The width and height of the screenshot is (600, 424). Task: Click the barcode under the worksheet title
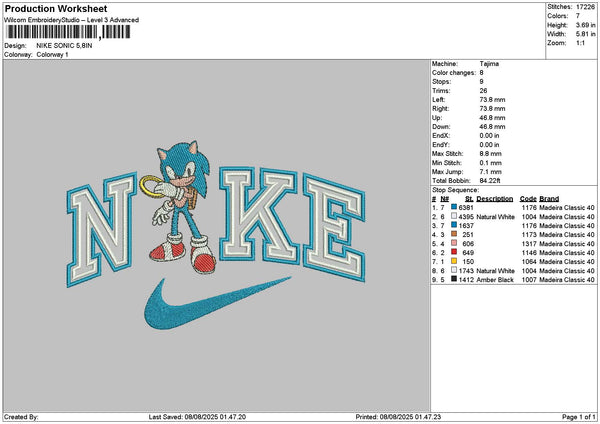click(x=68, y=32)
